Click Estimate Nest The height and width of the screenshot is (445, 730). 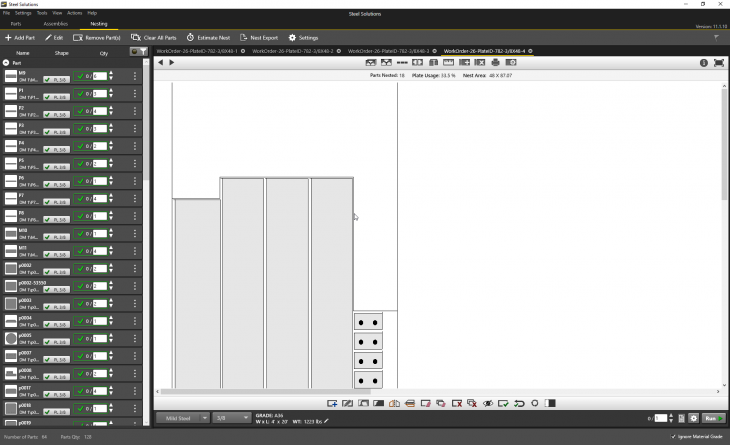(208, 38)
